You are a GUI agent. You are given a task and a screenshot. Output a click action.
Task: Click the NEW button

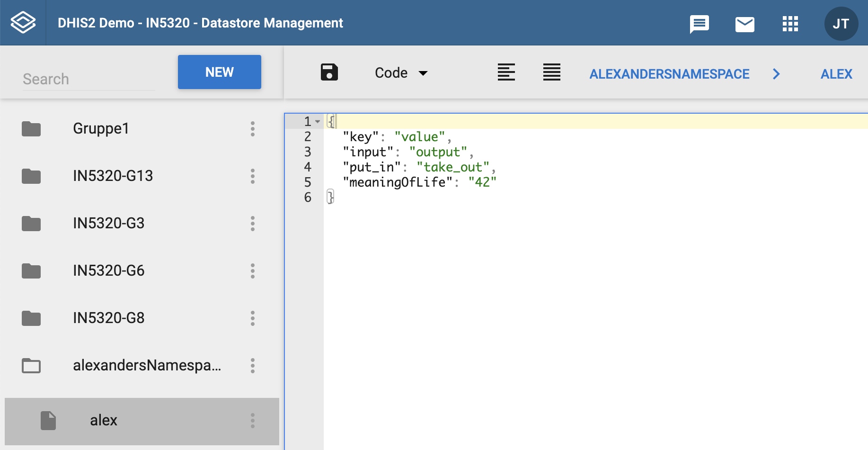220,72
